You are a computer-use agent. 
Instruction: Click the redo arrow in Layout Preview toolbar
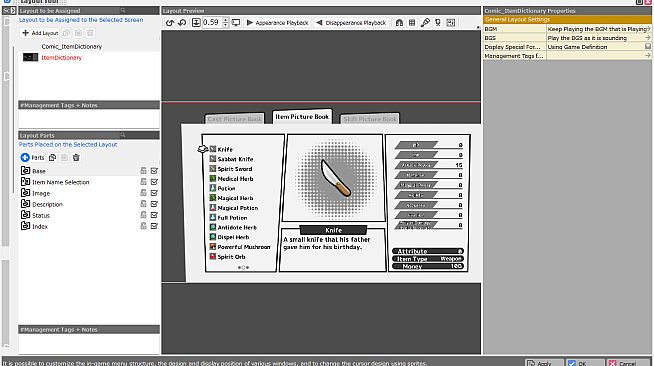(x=182, y=23)
